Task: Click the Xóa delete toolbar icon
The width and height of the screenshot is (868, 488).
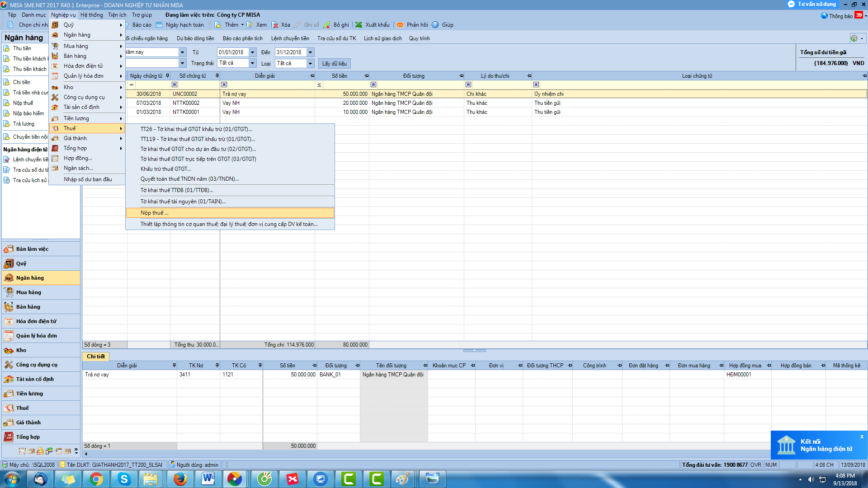Action: coord(274,25)
